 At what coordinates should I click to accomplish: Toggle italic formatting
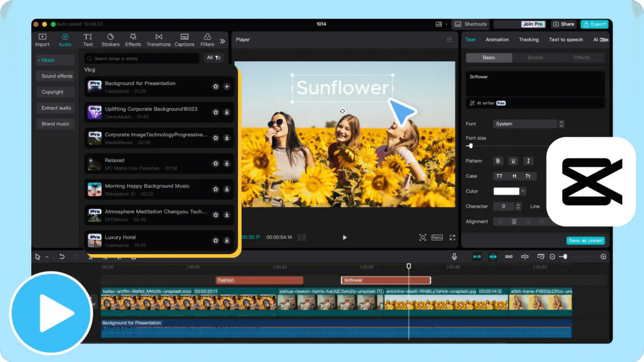pyautogui.click(x=528, y=161)
